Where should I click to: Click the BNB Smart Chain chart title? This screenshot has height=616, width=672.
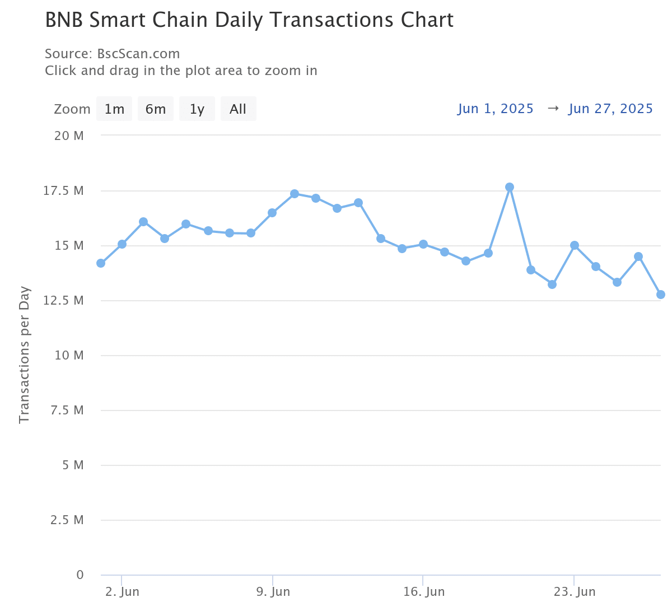click(x=249, y=20)
